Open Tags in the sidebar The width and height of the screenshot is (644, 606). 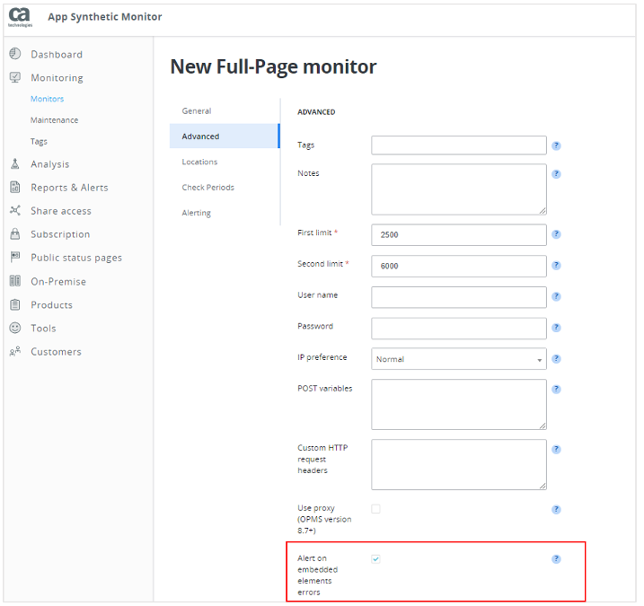[x=39, y=142]
